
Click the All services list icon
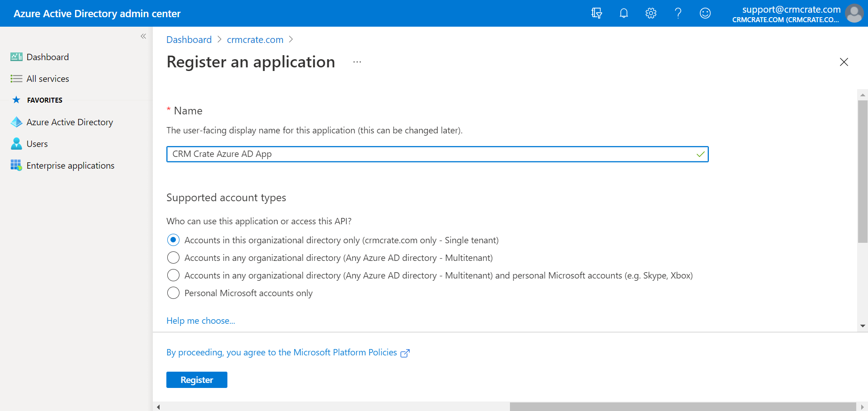[x=16, y=79]
